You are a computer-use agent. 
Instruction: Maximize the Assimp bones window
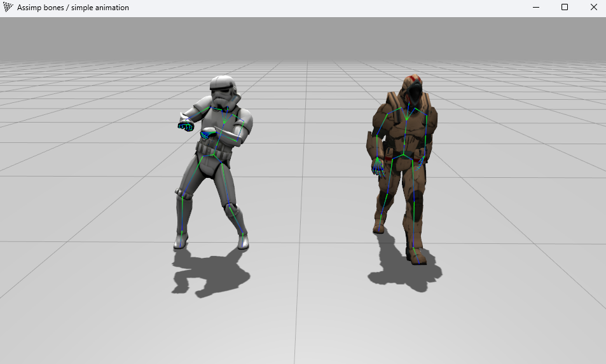tap(565, 8)
